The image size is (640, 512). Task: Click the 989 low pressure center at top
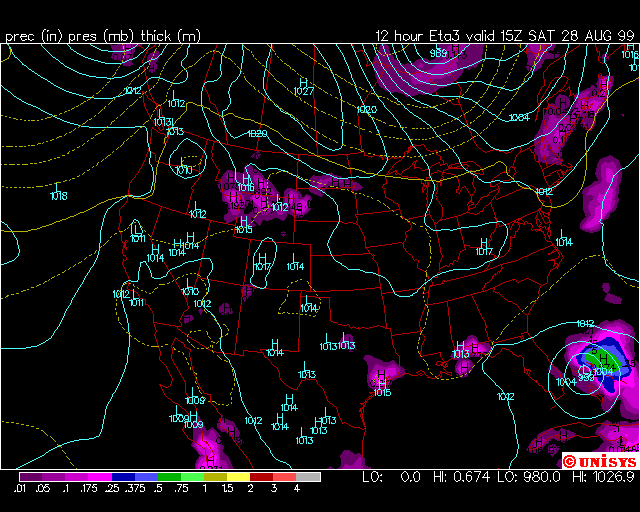pyautogui.click(x=439, y=52)
